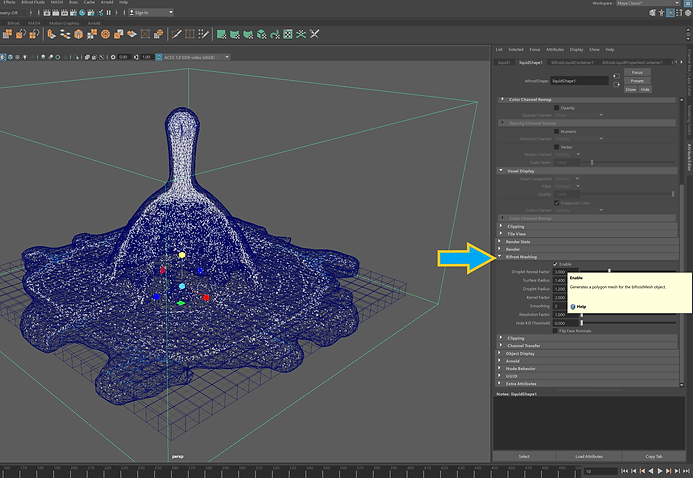693x478 pixels.
Task: Click the Hole Kill Threshold slider
Action: [628, 323]
